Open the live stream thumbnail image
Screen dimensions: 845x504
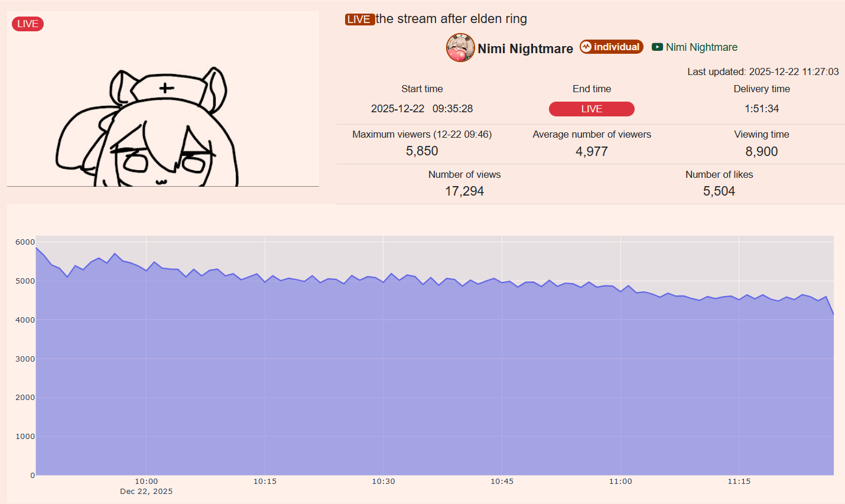point(163,99)
